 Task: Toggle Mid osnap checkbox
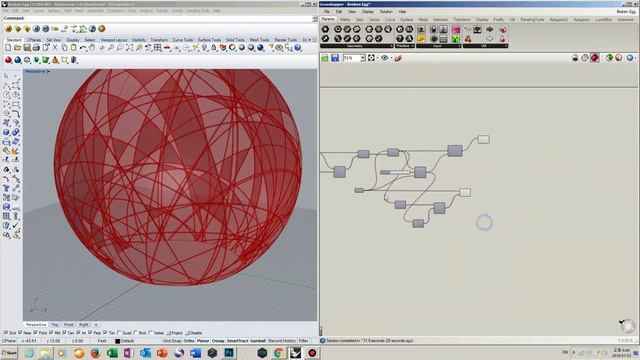point(51,333)
